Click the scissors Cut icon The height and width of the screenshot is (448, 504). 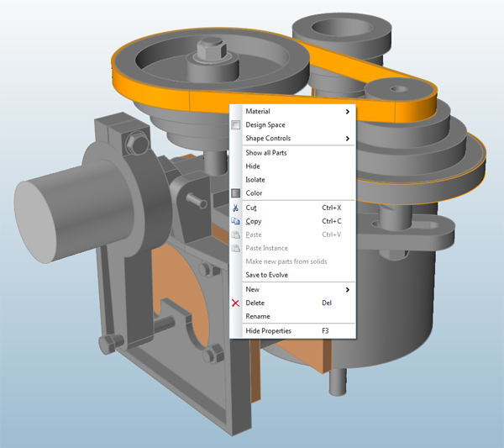(236, 208)
